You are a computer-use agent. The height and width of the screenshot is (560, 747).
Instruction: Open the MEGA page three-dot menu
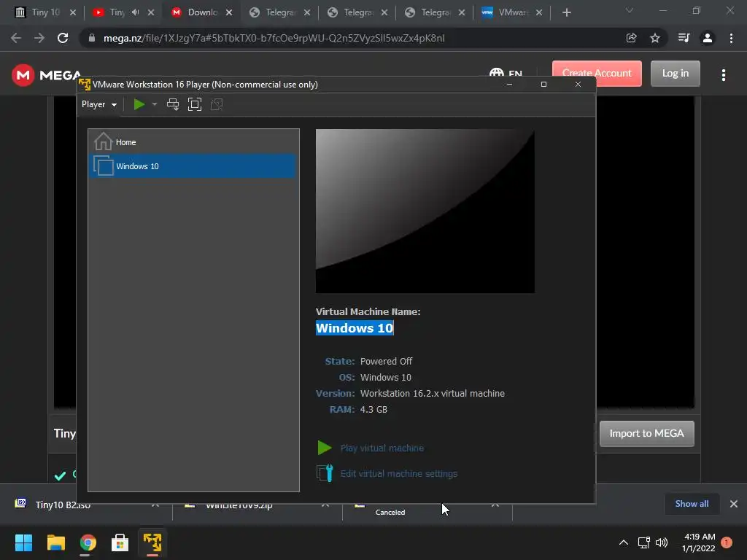(x=724, y=75)
